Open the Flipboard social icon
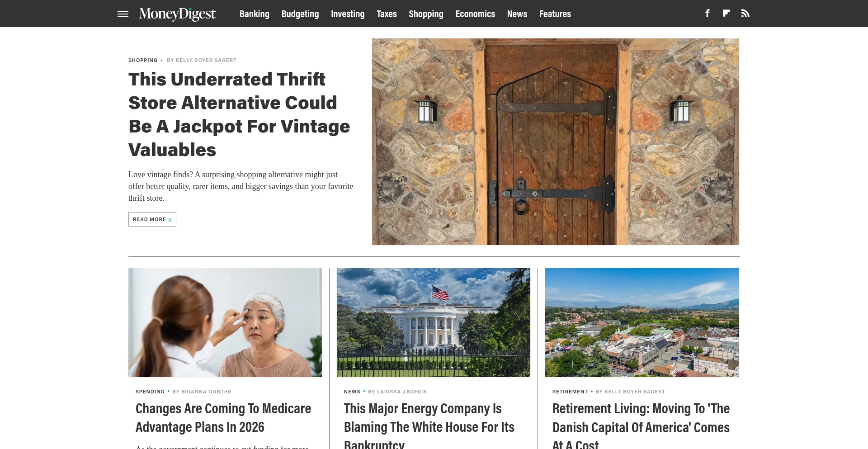 [726, 14]
